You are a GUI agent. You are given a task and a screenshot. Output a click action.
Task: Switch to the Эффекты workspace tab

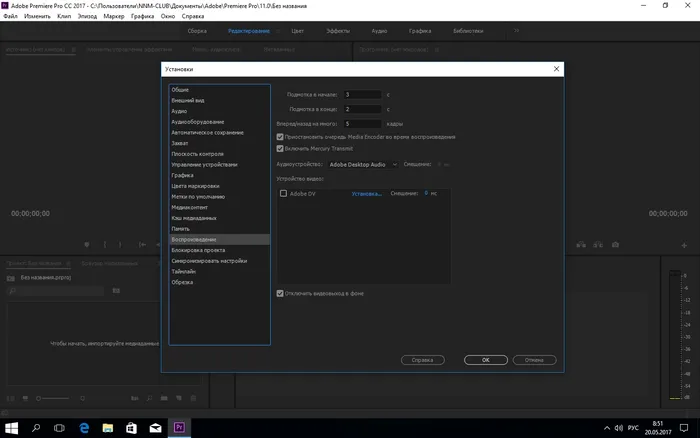point(338,31)
